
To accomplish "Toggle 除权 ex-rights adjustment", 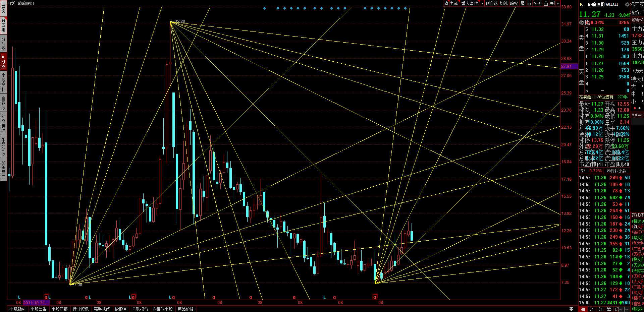I will pyautogui.click(x=514, y=3).
